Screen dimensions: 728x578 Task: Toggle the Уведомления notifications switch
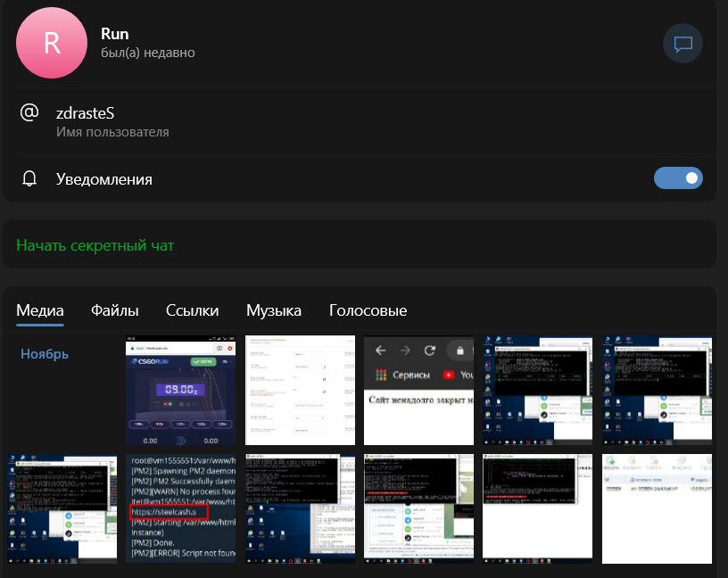[x=678, y=178]
